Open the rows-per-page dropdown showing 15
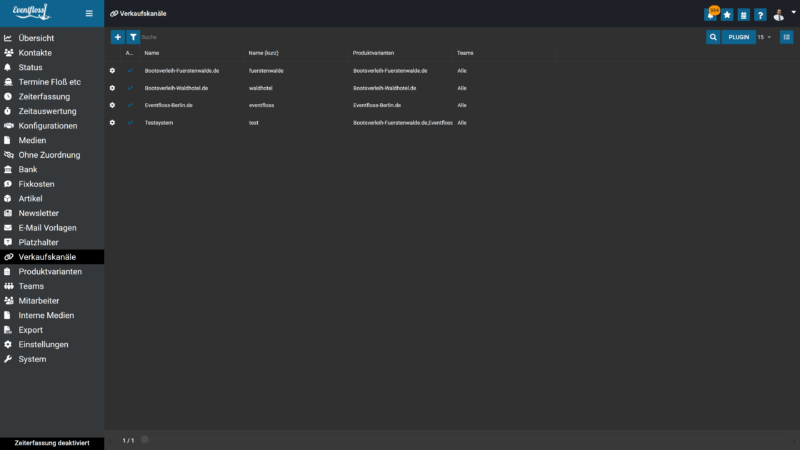 [764, 37]
